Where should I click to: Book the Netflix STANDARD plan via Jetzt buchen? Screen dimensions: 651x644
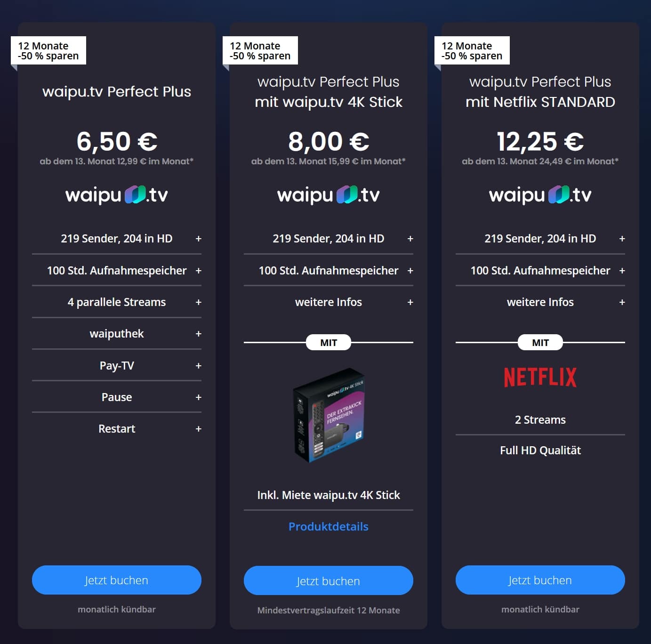540,580
